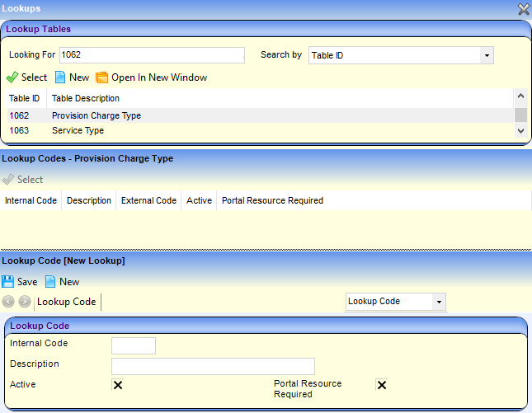
Task: Sort by Table Description column header
Action: (x=85, y=98)
